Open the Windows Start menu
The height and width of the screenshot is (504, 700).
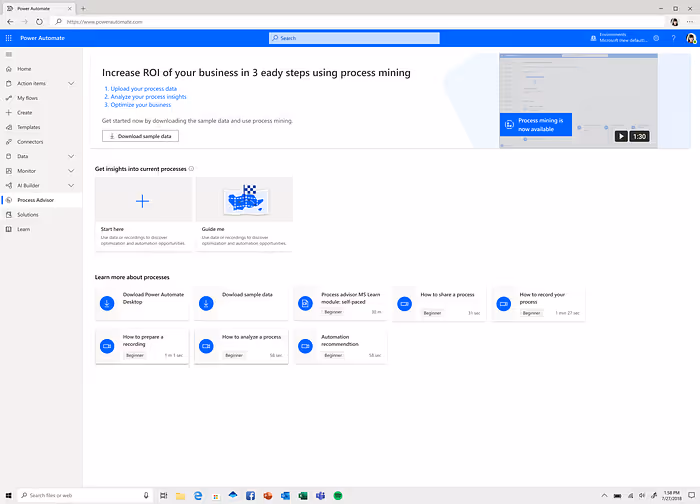8,496
